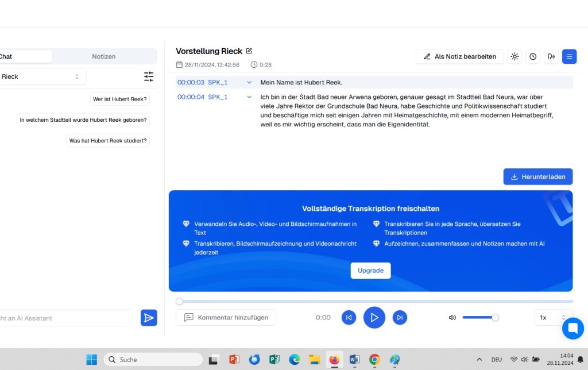Viewport: 588px width, 370px height.
Task: Switch to the Chat tab
Action: tap(23, 56)
